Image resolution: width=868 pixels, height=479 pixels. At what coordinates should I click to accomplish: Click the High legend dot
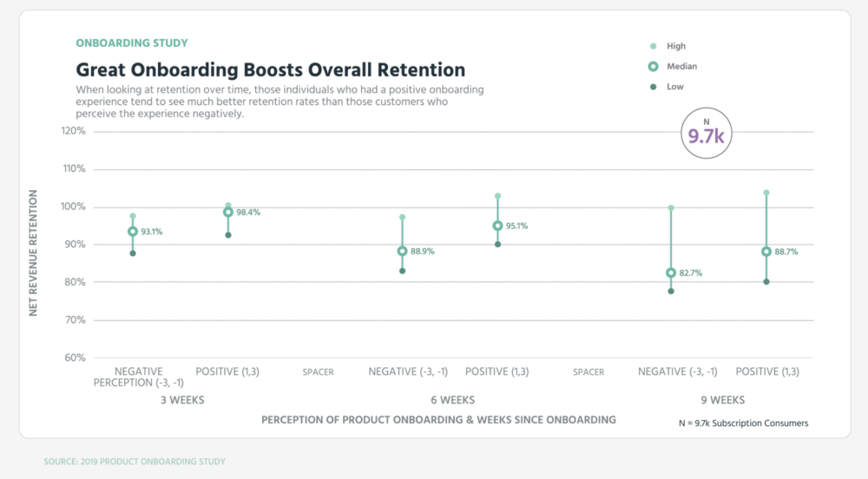pyautogui.click(x=653, y=46)
